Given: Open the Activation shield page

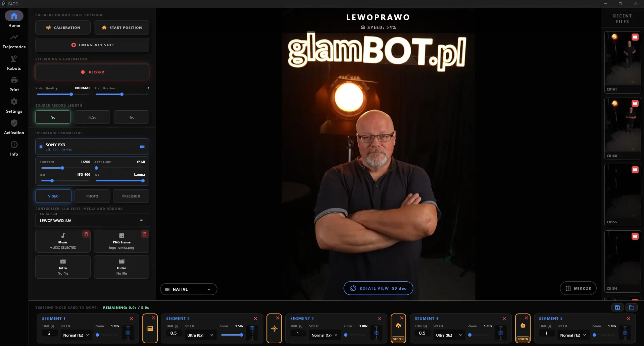Looking at the screenshot, I should pos(14,127).
